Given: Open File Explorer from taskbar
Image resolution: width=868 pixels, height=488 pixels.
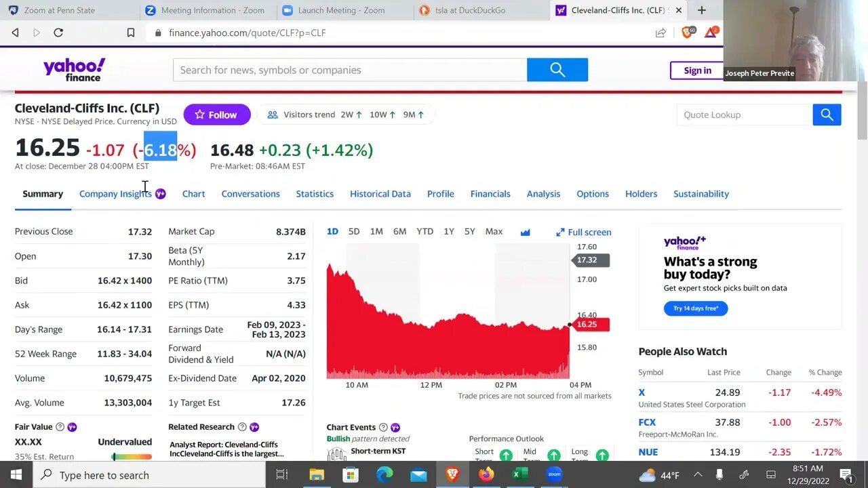Looking at the screenshot, I should coord(317,475).
